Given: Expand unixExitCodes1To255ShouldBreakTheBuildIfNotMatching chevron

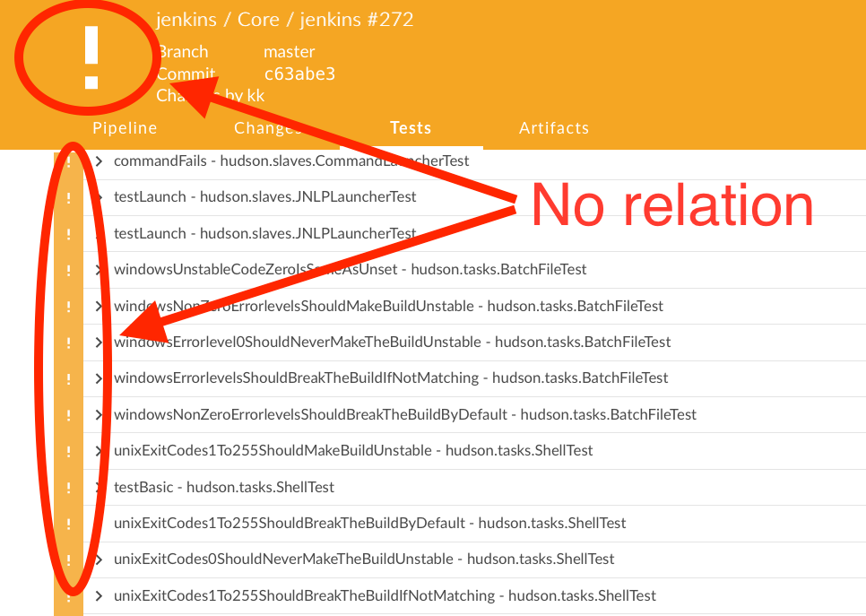Looking at the screenshot, I should pyautogui.click(x=99, y=596).
